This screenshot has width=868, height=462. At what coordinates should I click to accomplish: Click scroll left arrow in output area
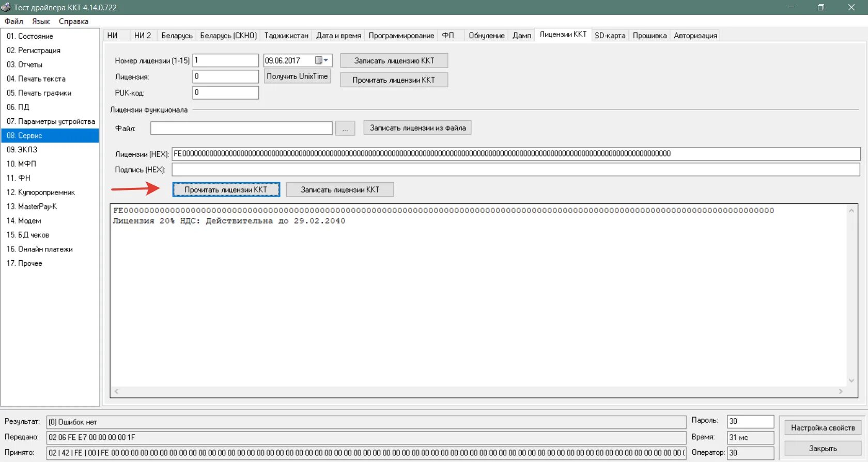click(117, 391)
